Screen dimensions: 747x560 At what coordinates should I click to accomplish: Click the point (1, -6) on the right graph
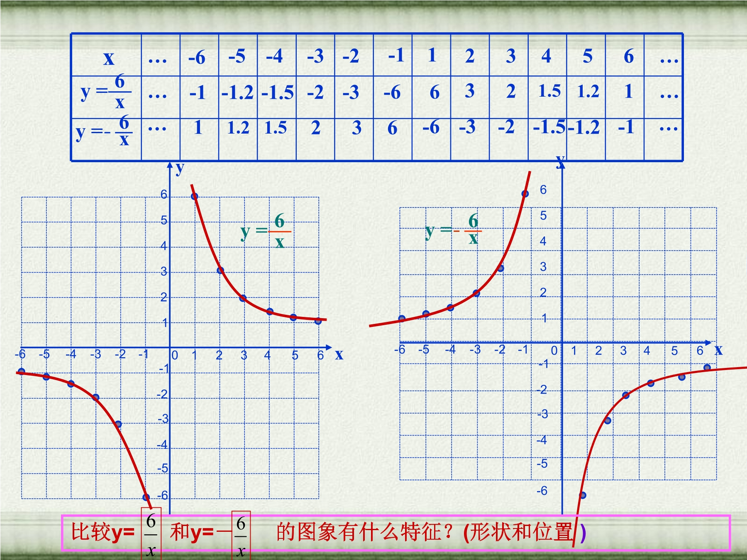[583, 495]
